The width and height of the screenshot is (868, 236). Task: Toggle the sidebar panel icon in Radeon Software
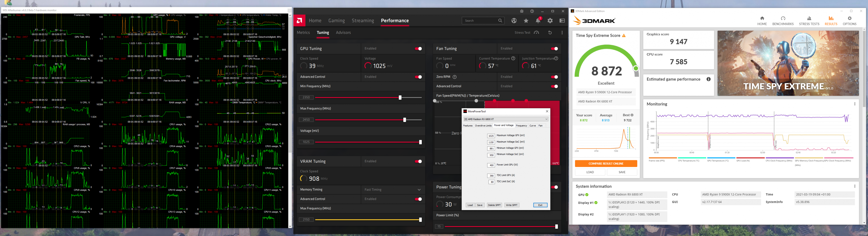click(562, 21)
